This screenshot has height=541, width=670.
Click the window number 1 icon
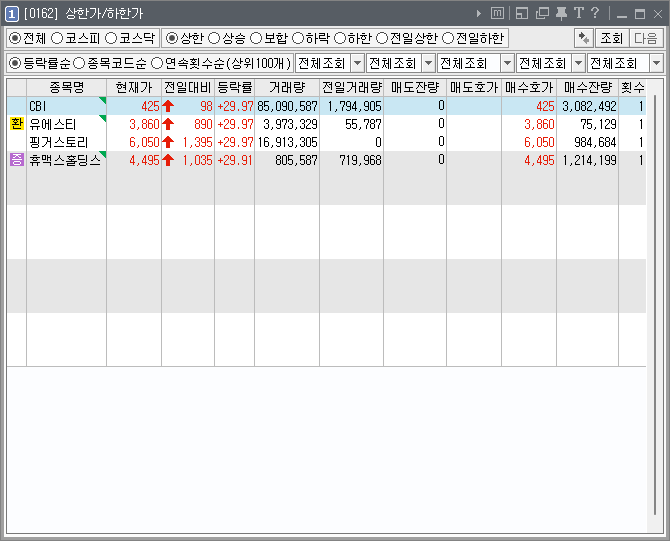click(x=12, y=14)
